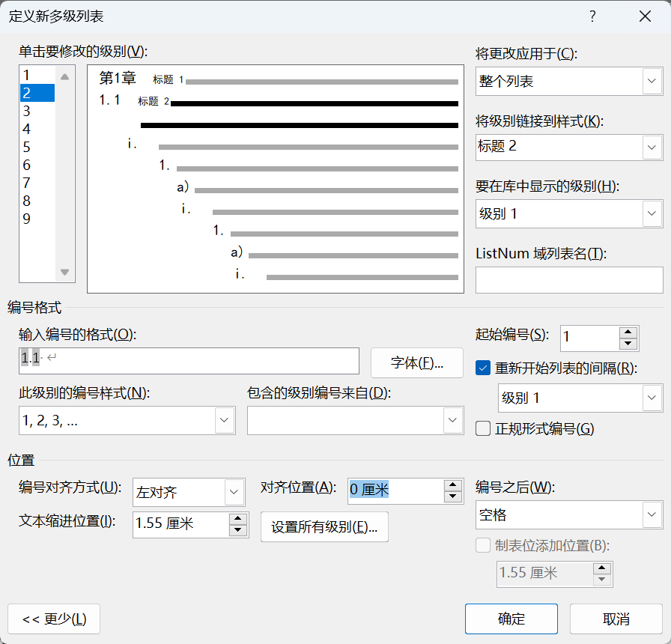The height and width of the screenshot is (644, 671).
Task: Increase the 起始编号 value
Action: [x=628, y=332]
